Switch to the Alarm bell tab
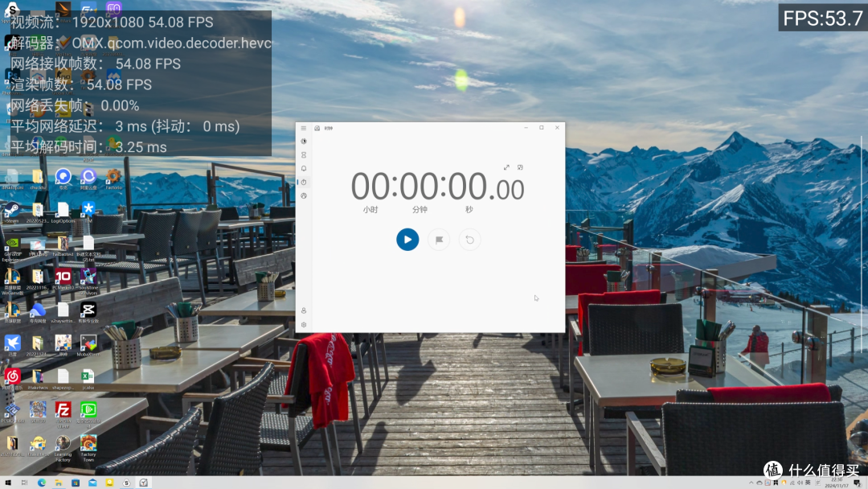This screenshot has width=868, height=489. [x=303, y=168]
